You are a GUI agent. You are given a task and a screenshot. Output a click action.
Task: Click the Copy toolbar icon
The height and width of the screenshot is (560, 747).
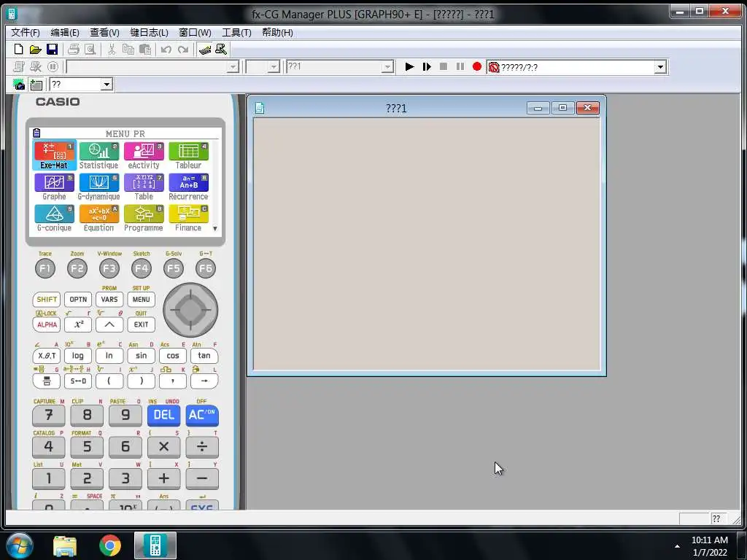tap(128, 49)
